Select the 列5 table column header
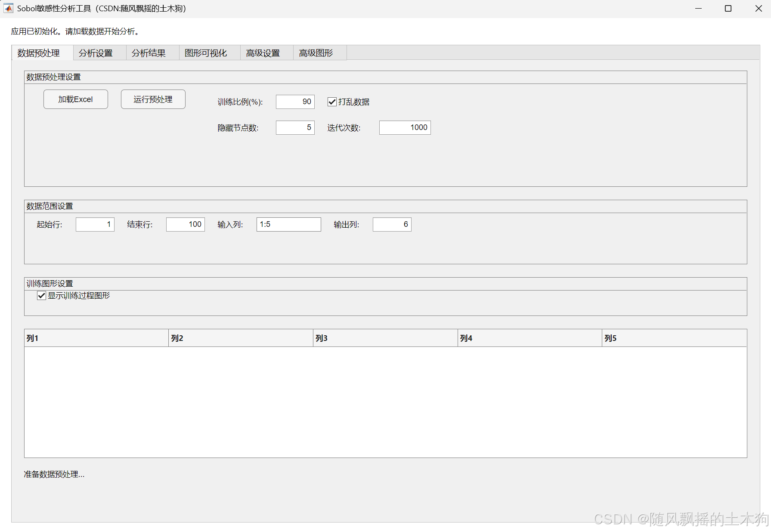This screenshot has height=532, width=771. tap(675, 338)
